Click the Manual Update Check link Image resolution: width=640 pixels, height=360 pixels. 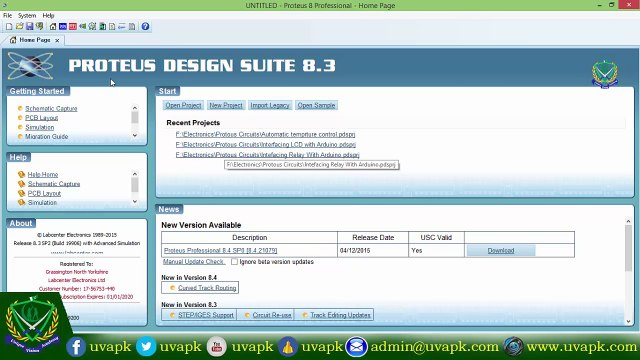(x=193, y=262)
